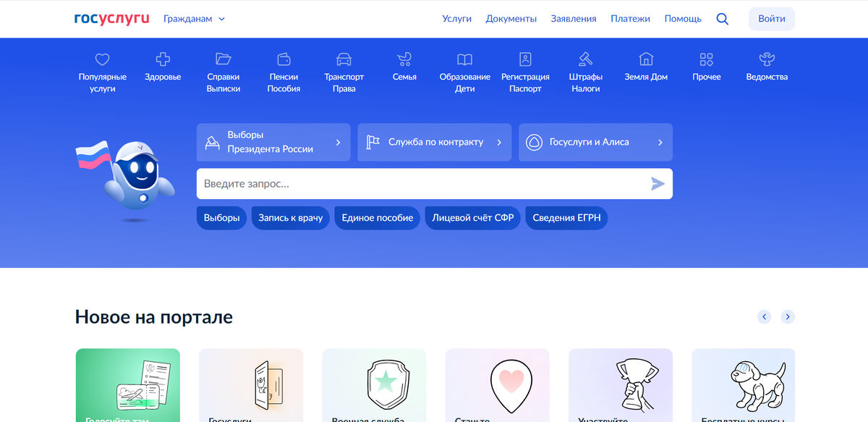Show previous items in Новое на портале
This screenshot has height=422, width=868.
pos(765,316)
